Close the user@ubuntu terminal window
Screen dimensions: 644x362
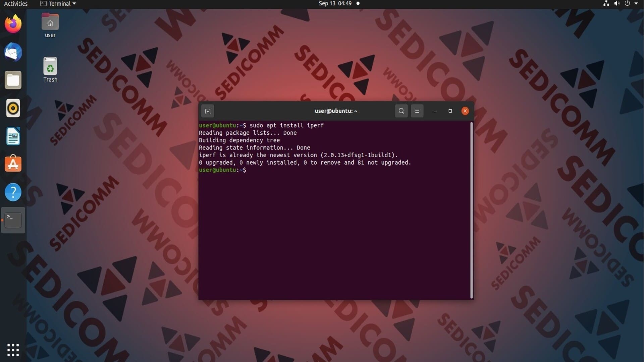pyautogui.click(x=465, y=111)
